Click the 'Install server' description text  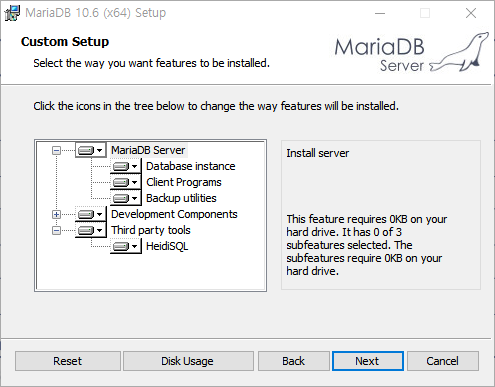(318, 153)
